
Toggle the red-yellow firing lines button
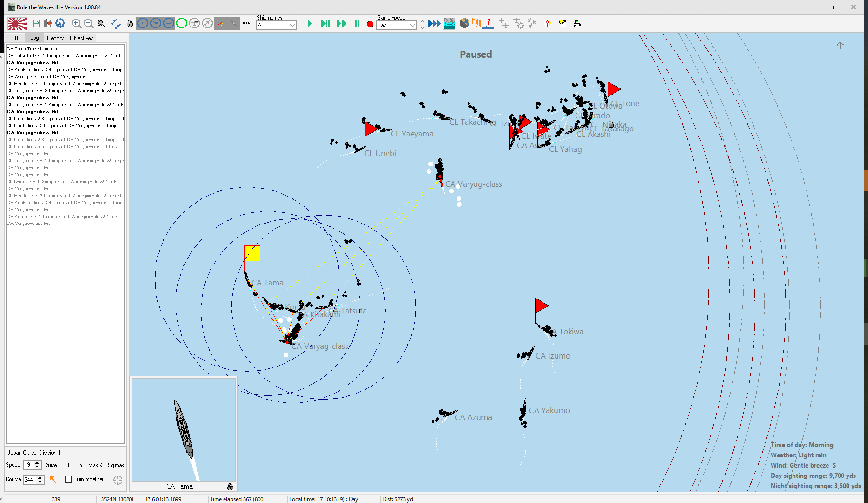pos(221,23)
